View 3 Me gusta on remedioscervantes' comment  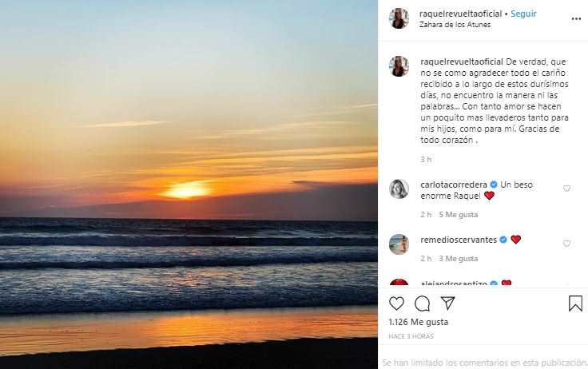459,259
